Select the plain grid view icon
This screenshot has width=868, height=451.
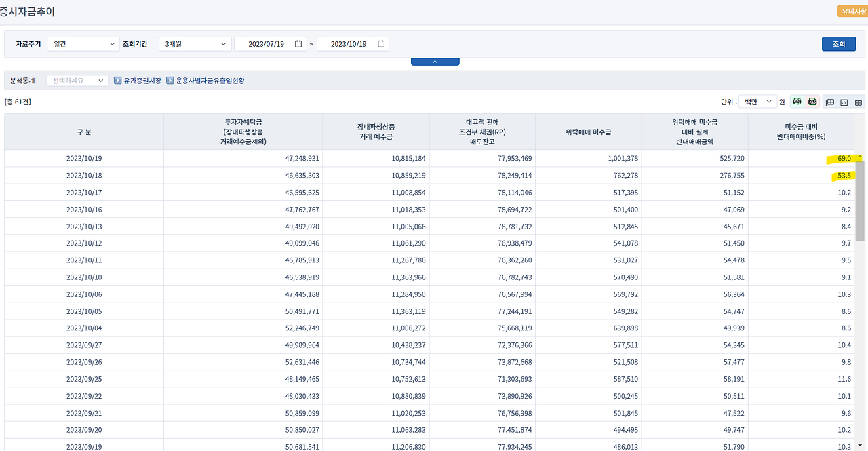pos(859,102)
